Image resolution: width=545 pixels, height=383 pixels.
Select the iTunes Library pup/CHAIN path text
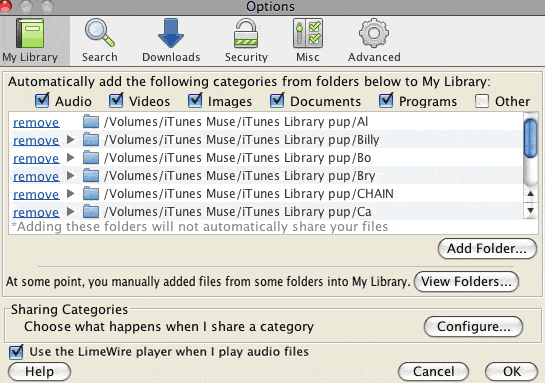point(249,194)
